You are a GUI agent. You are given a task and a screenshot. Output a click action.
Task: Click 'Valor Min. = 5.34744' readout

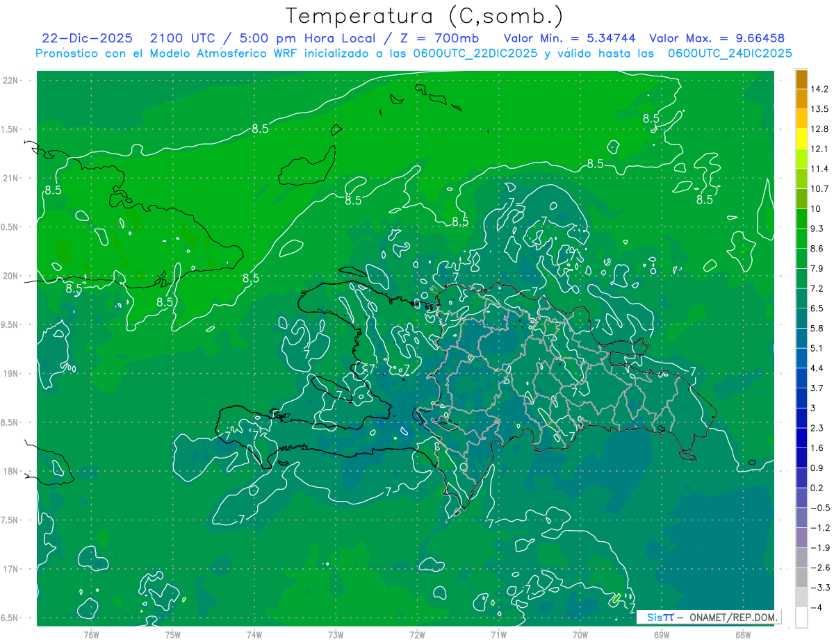click(570, 38)
